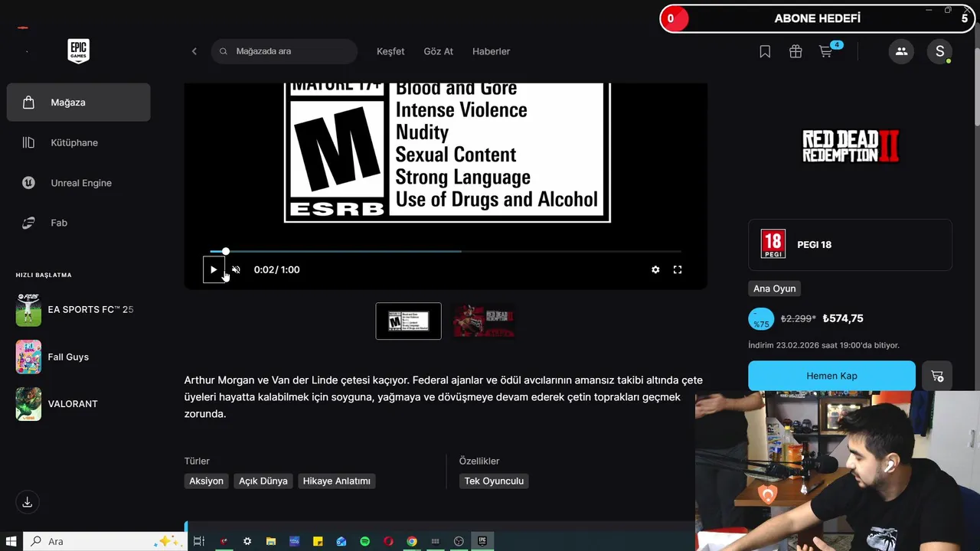This screenshot has width=980, height=551.
Task: Click the Windows taskbar Ara search box
Action: click(x=105, y=541)
